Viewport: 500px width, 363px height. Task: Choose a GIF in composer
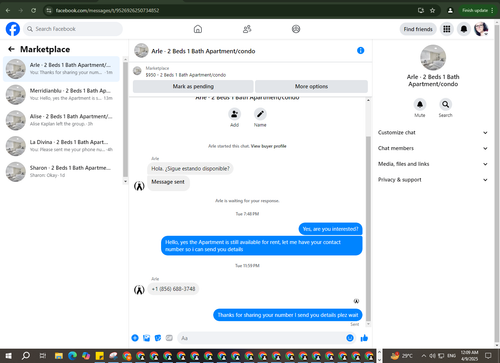click(169, 338)
